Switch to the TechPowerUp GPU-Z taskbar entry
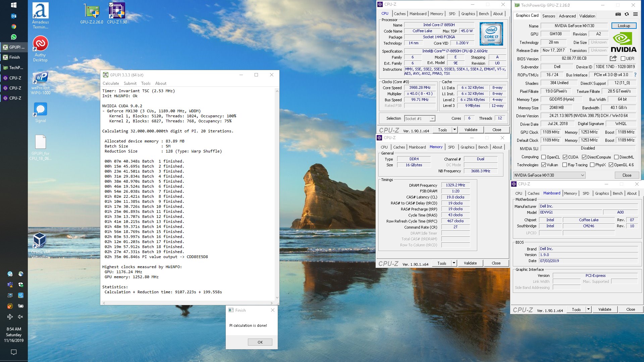The image size is (644, 362). click(x=14, y=67)
